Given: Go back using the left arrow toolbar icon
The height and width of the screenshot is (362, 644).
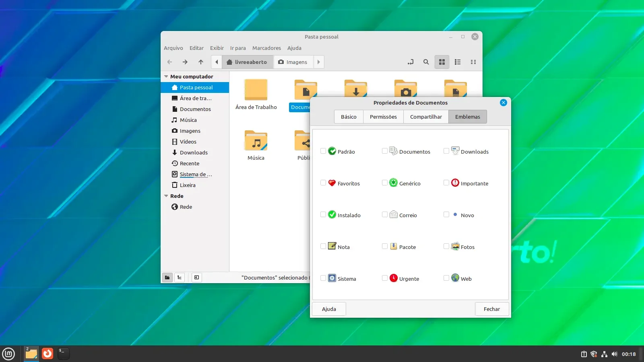Looking at the screenshot, I should [169, 62].
